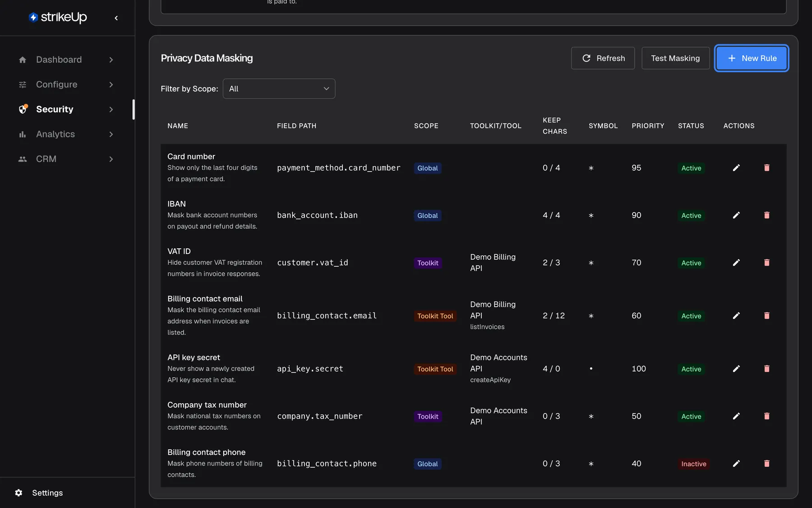Delete the Billing contact email rule
The height and width of the screenshot is (508, 812).
pyautogui.click(x=766, y=316)
